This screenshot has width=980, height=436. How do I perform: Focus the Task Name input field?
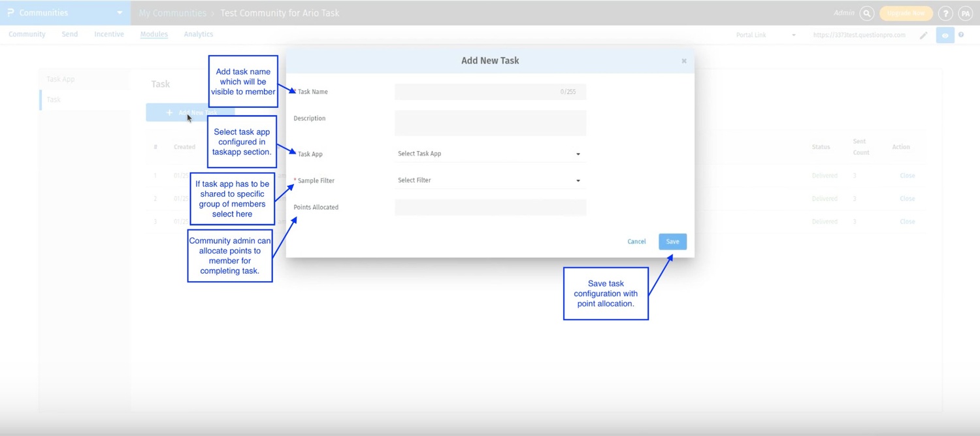490,92
